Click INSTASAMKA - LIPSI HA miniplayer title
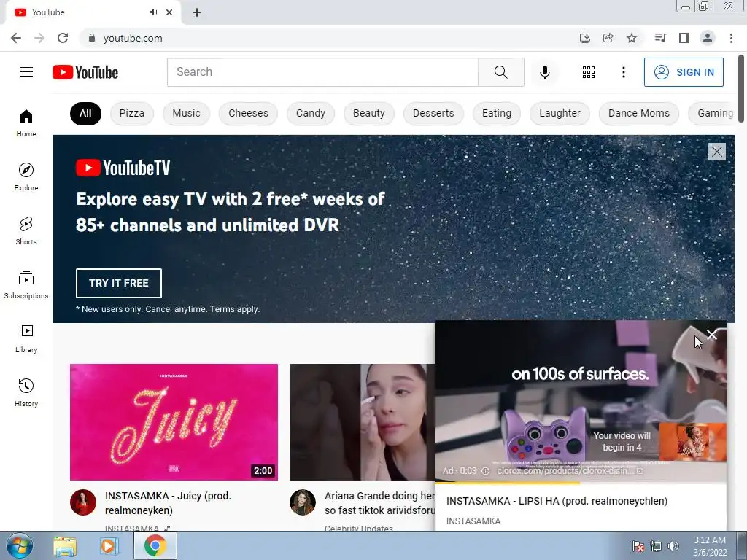 (x=557, y=501)
